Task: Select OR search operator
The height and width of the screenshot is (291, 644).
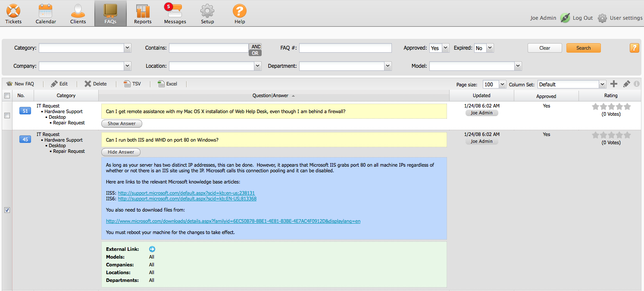Action: click(255, 53)
